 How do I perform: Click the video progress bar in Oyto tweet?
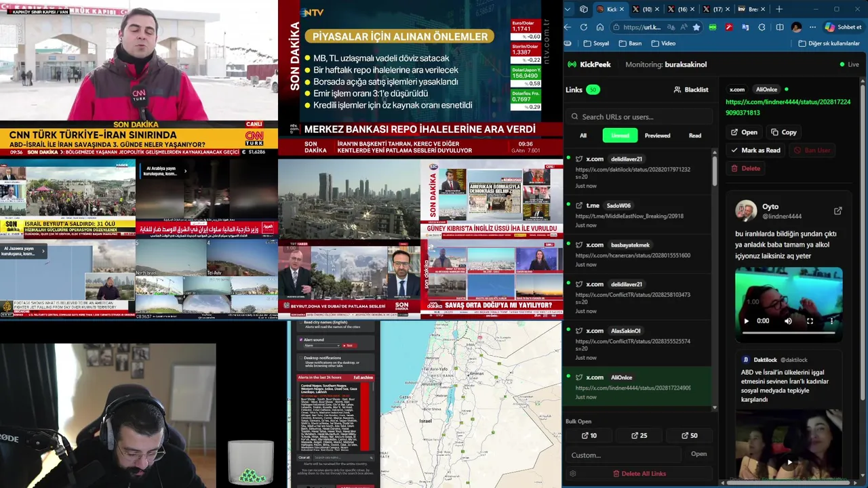click(x=788, y=333)
